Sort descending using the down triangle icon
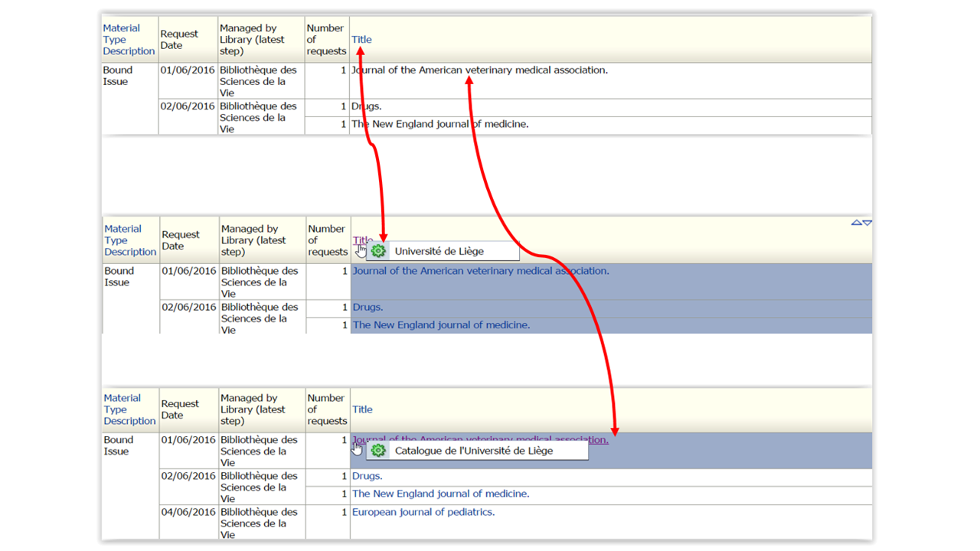980x551 pixels. click(x=867, y=223)
